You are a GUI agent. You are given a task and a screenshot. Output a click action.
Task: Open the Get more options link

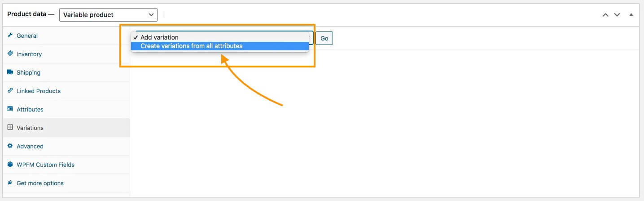(40, 183)
